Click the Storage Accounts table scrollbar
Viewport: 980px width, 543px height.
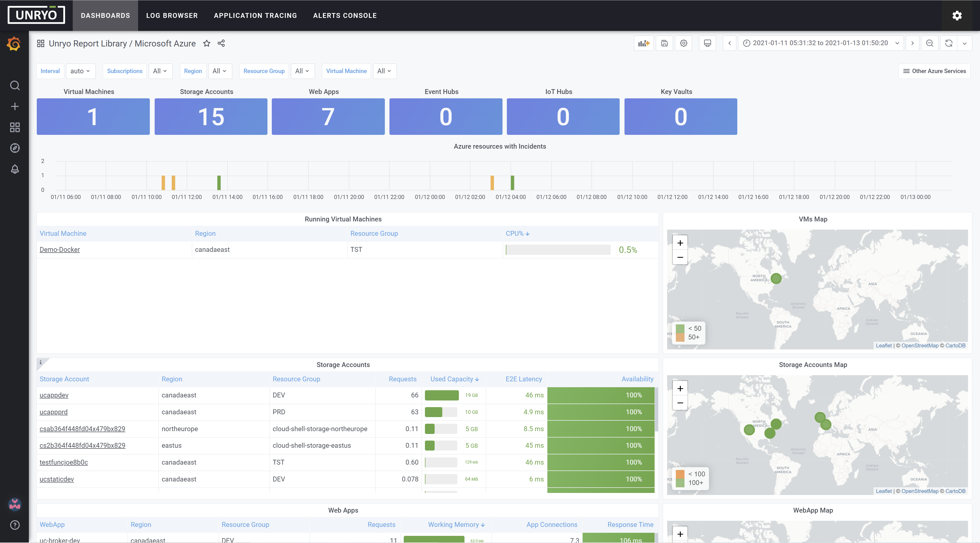tap(656, 409)
